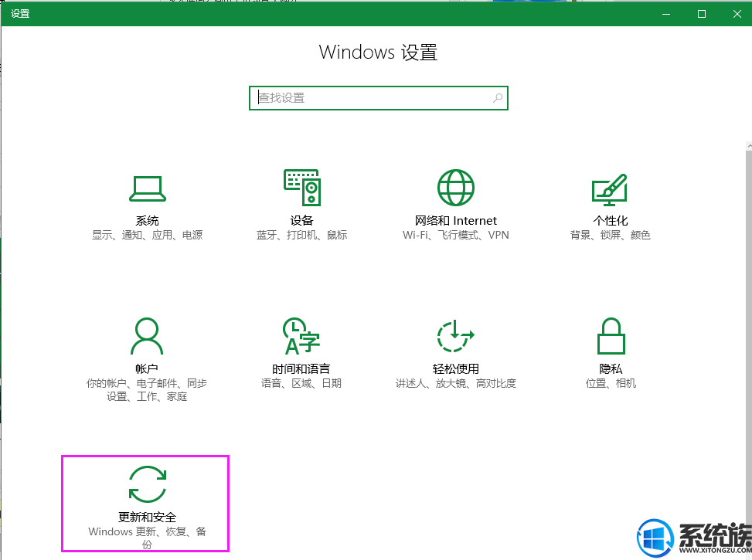Click the 时间和语言 label
The image size is (752, 560).
click(301, 368)
